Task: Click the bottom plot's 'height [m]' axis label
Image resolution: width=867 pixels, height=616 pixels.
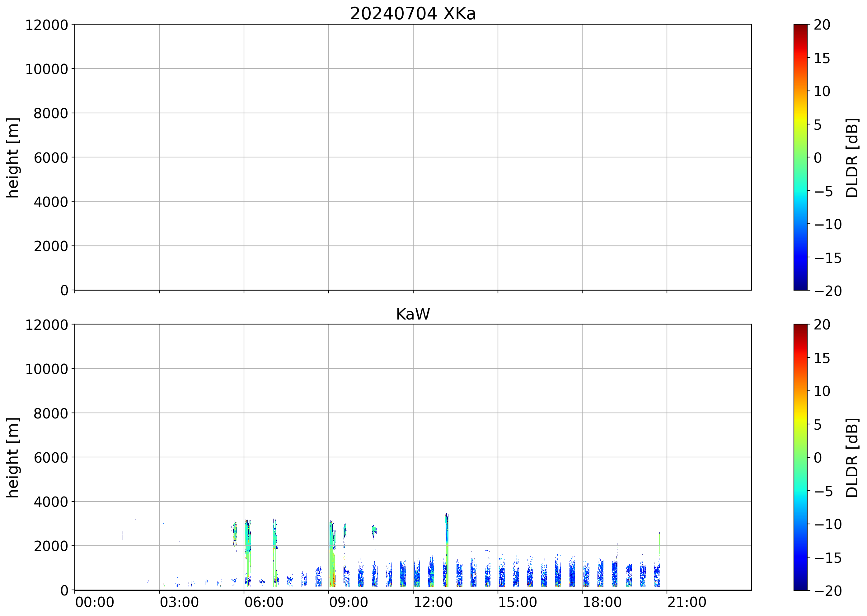Action: point(12,457)
